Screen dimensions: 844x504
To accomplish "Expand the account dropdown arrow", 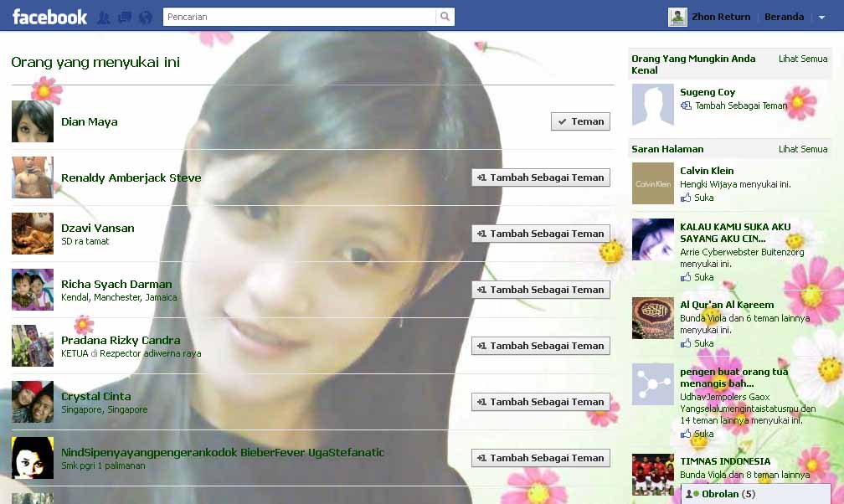I will click(x=822, y=18).
